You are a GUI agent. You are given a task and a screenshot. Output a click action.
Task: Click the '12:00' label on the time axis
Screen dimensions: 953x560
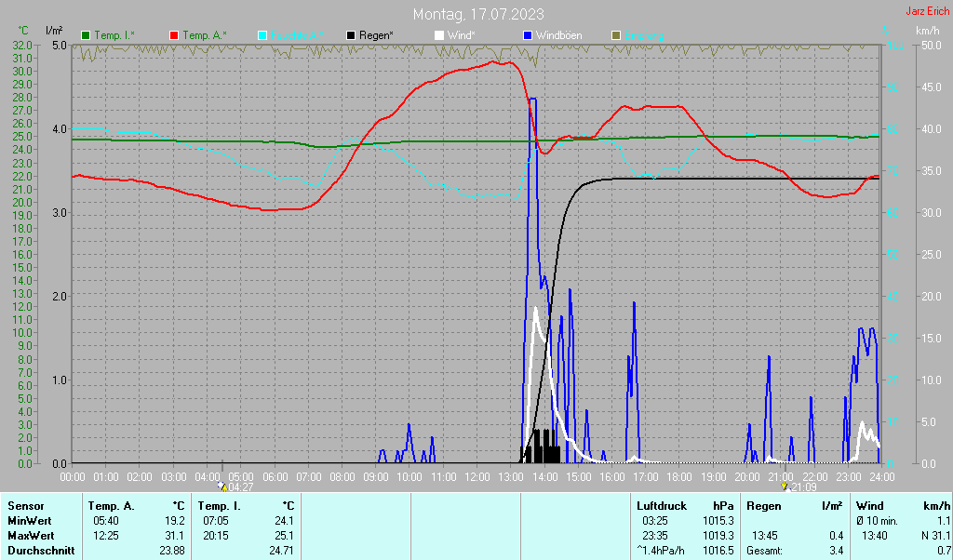(477, 477)
